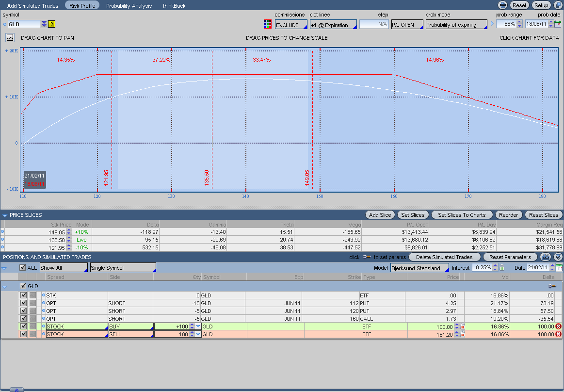Switch to the Probability Analysis tab
The image size is (564, 392).
pos(129,6)
